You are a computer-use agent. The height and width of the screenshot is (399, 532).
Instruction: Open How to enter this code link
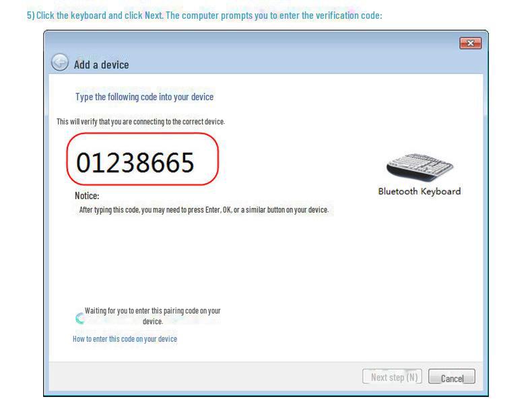point(125,339)
